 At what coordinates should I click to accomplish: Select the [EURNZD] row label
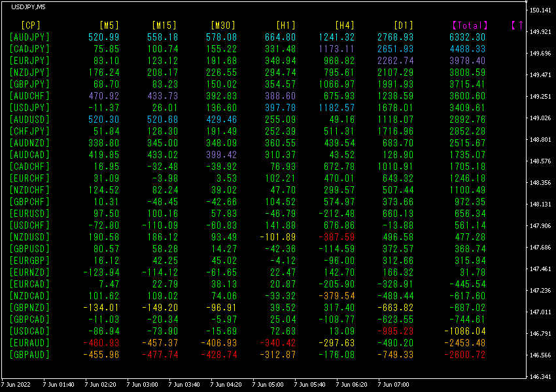click(29, 272)
